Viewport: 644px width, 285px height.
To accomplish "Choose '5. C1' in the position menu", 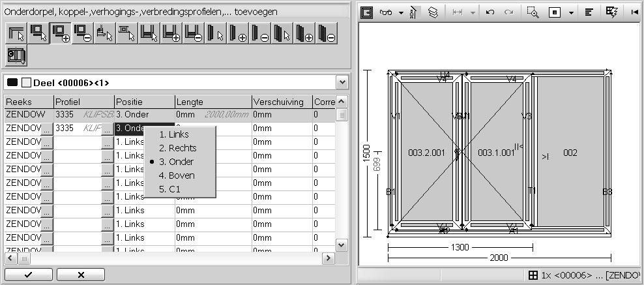I will [x=169, y=189].
